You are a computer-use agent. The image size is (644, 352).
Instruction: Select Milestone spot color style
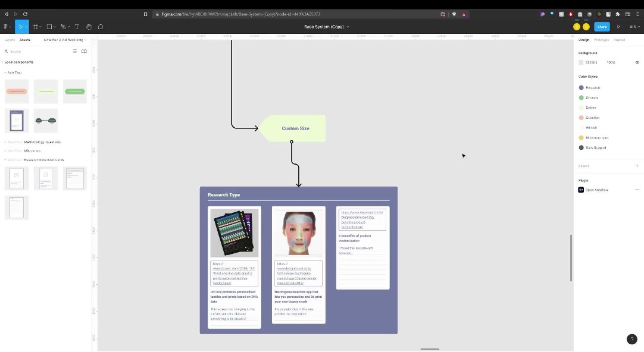tap(594, 138)
